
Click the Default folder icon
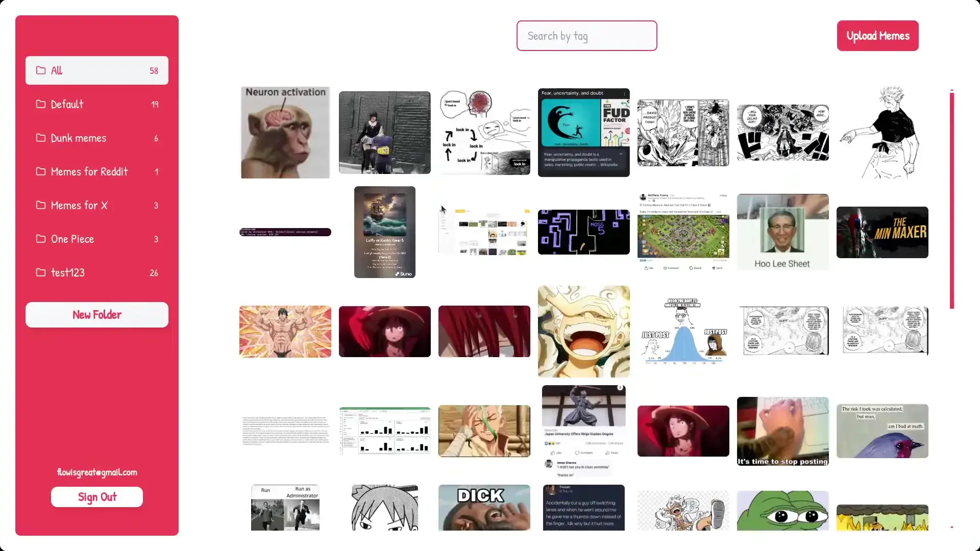coord(41,104)
